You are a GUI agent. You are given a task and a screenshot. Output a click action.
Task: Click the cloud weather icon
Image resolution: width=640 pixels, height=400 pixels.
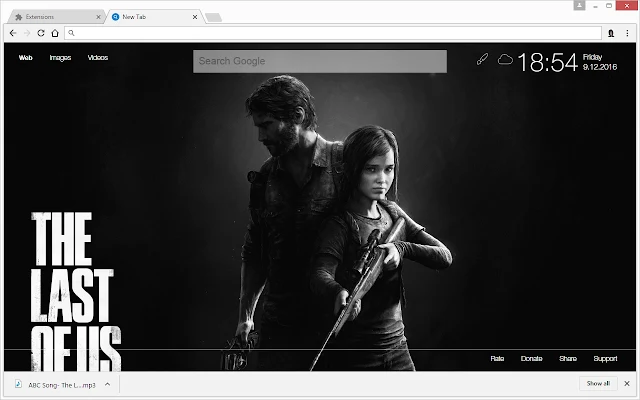(505, 60)
